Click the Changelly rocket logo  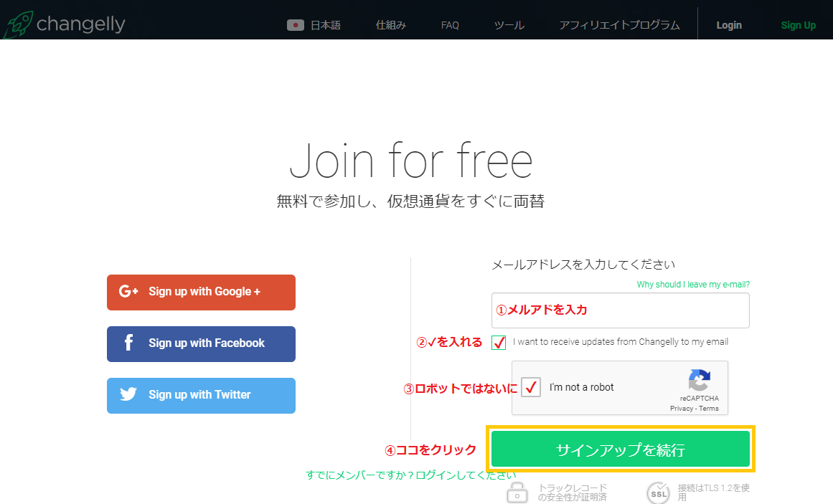(18, 24)
